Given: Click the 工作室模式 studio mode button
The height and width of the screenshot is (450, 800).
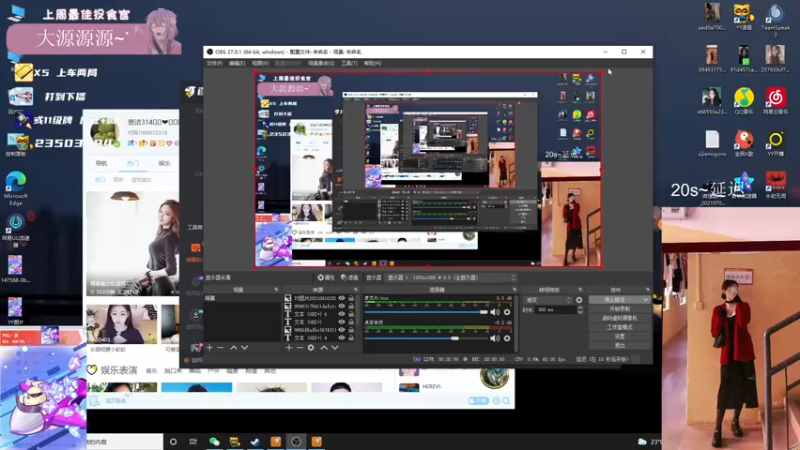Looking at the screenshot, I should [620, 328].
